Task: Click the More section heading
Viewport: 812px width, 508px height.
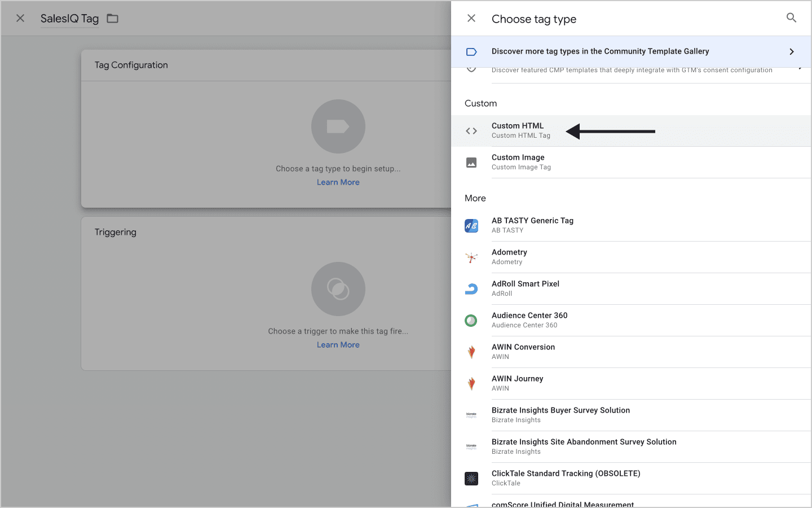Action: click(475, 198)
